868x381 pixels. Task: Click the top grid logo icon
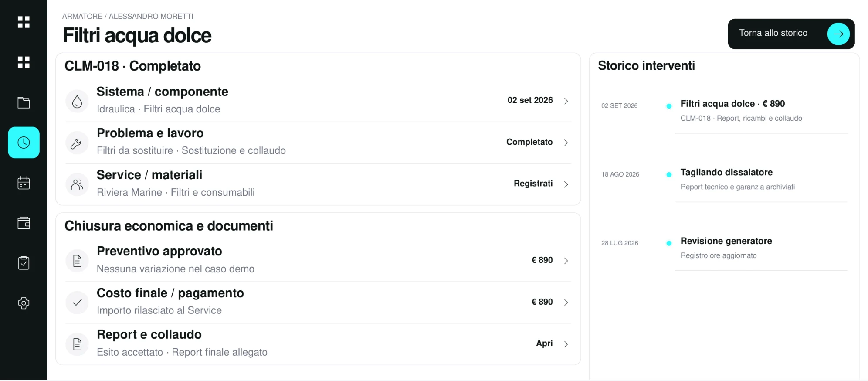[x=24, y=22]
